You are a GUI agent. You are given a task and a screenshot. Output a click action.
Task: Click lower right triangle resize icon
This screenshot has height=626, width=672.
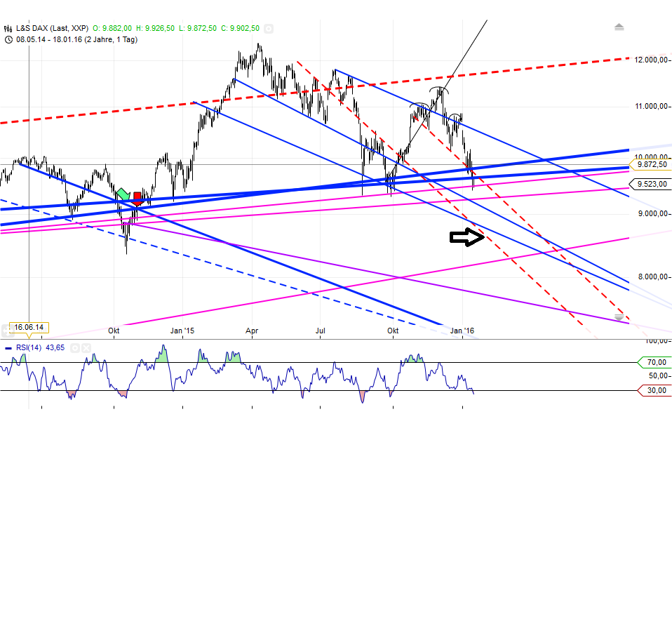[619, 318]
